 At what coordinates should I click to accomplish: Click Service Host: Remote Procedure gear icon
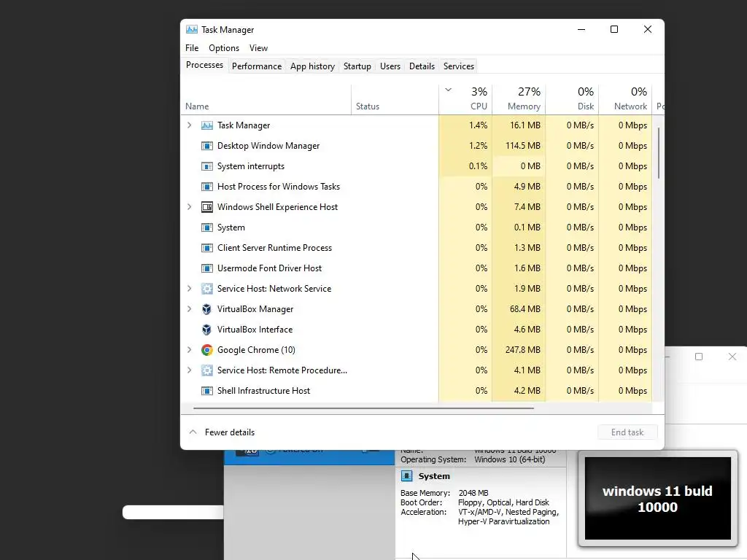point(206,370)
